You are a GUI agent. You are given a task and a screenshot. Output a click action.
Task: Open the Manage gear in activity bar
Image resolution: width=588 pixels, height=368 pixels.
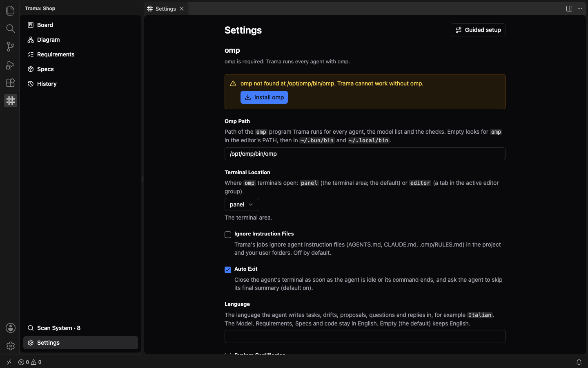tap(11, 346)
